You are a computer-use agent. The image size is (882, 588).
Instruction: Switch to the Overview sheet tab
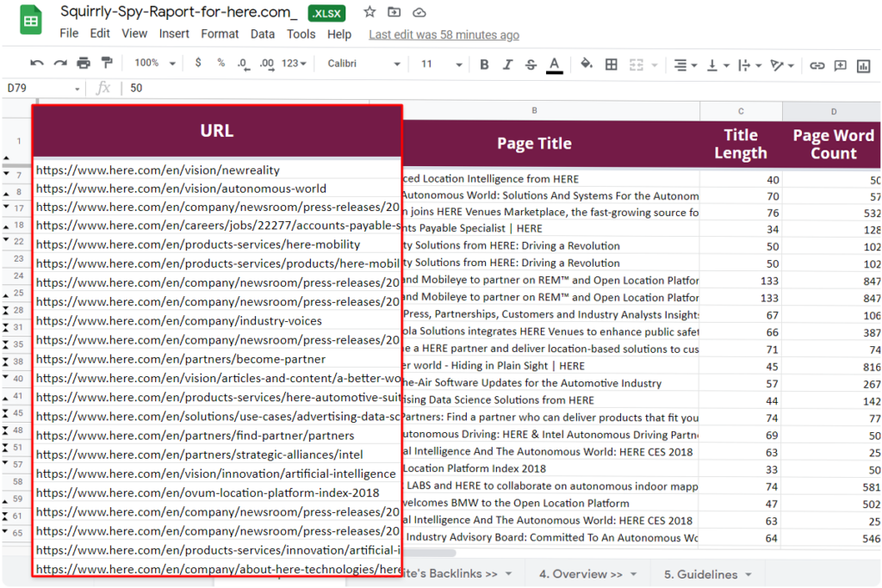click(x=581, y=574)
